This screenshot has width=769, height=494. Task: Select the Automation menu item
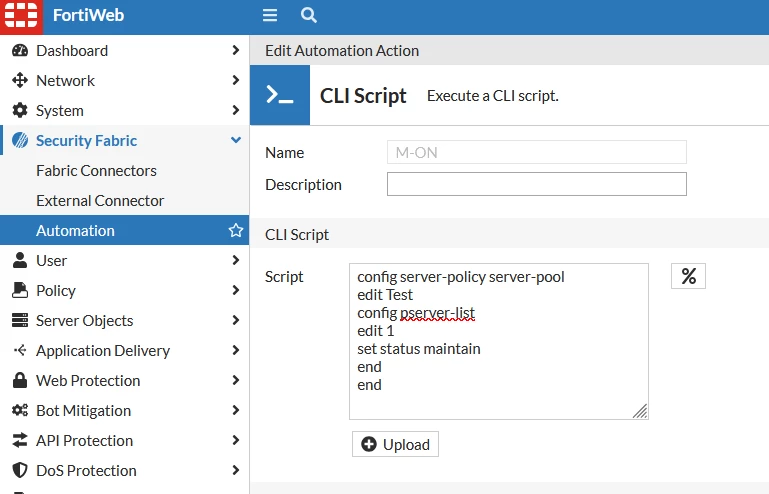[x=125, y=230]
